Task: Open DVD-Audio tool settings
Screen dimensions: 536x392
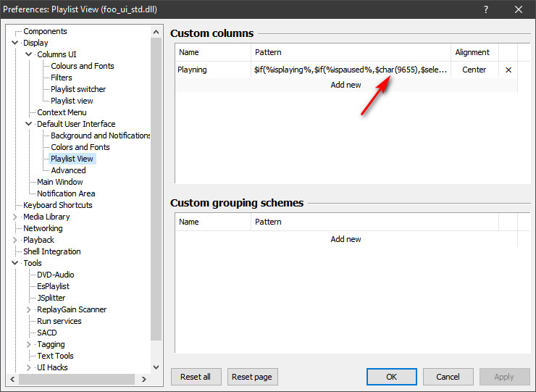Action: [55, 275]
